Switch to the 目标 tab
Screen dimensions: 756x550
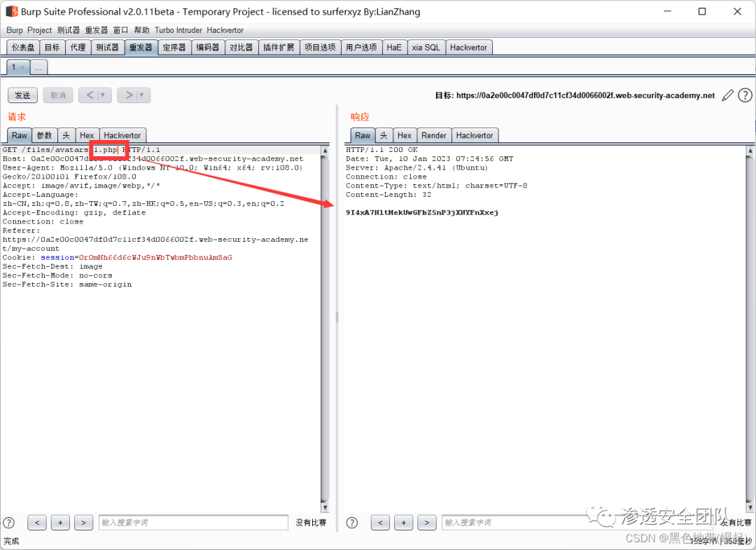click(x=52, y=47)
